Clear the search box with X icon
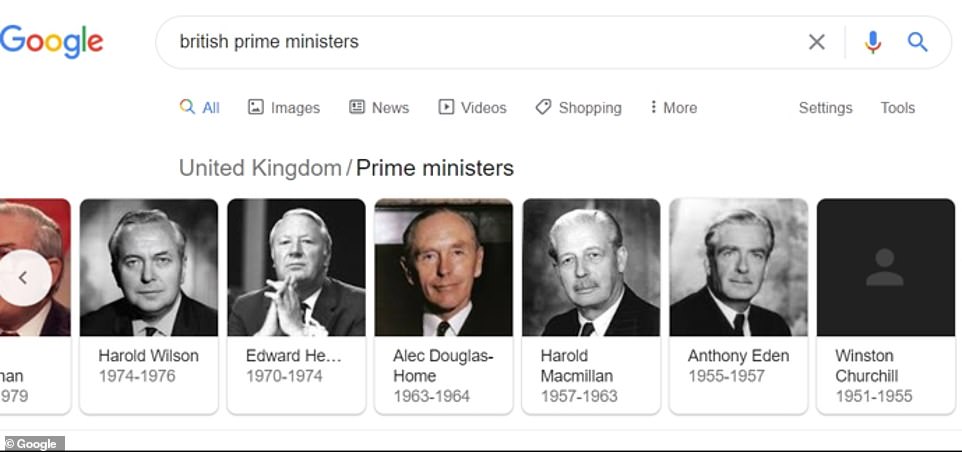Viewport: 962px width, 452px height. [x=817, y=42]
